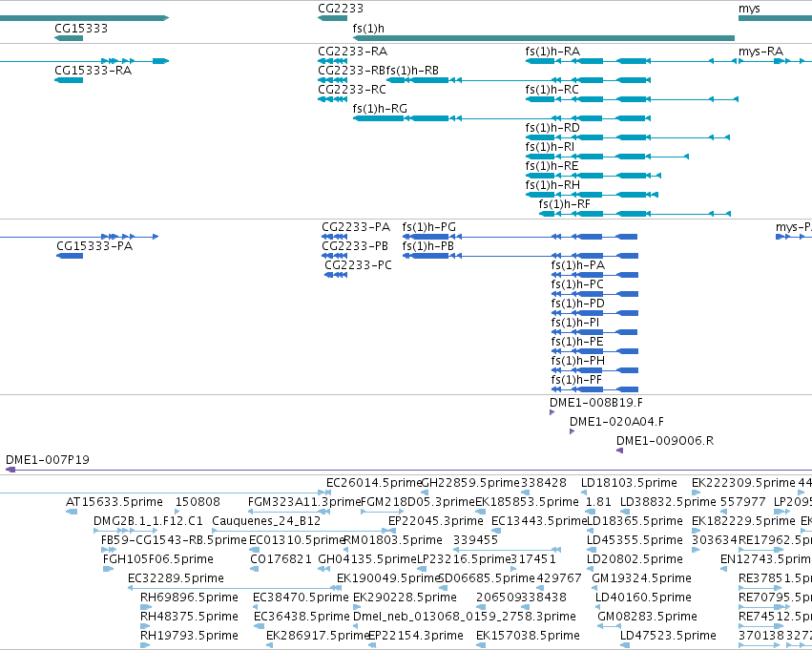Click protein fs(1)h-PD label
The image size is (812, 650).
pyautogui.click(x=577, y=304)
